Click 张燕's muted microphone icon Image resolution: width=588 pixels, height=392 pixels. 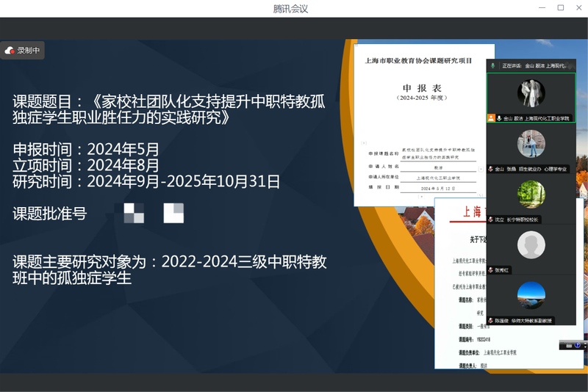point(491,169)
